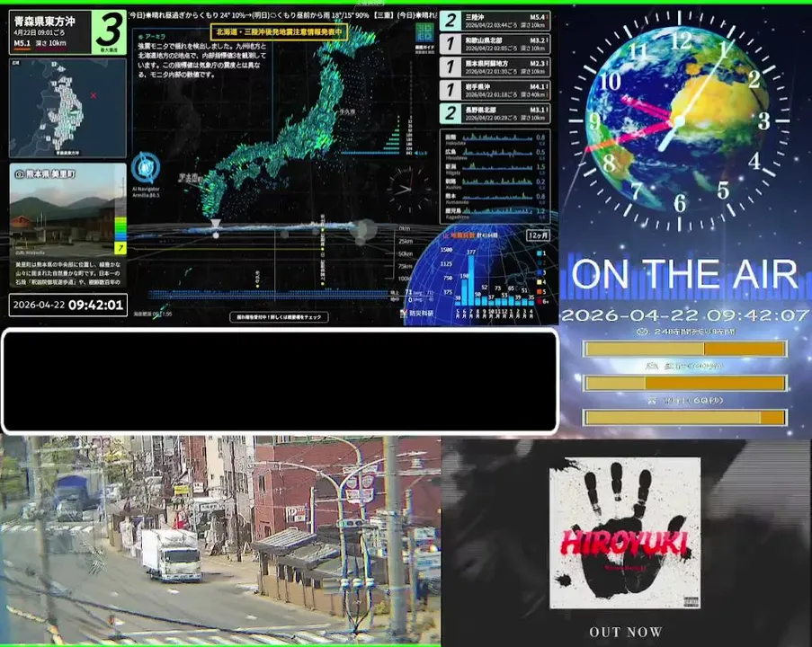Click the 新潟 seismograph row
812x647 pixels.
click(x=495, y=168)
